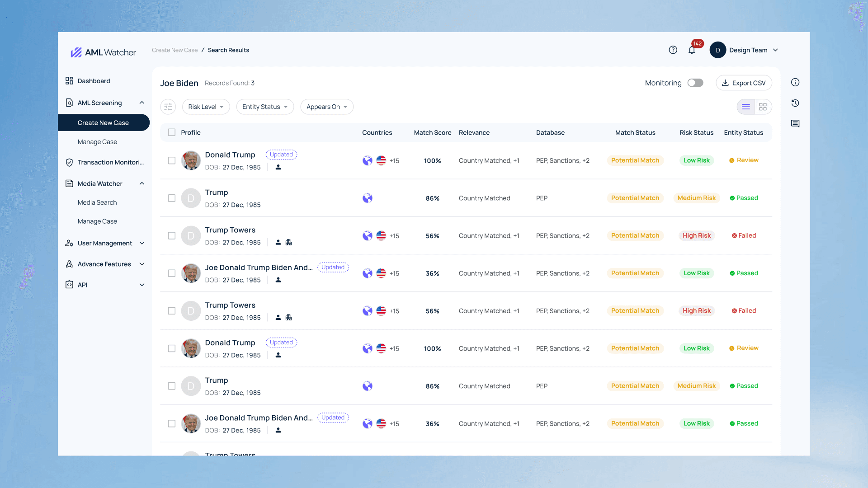
Task: Open Manage Case under AML Screening
Action: [97, 142]
